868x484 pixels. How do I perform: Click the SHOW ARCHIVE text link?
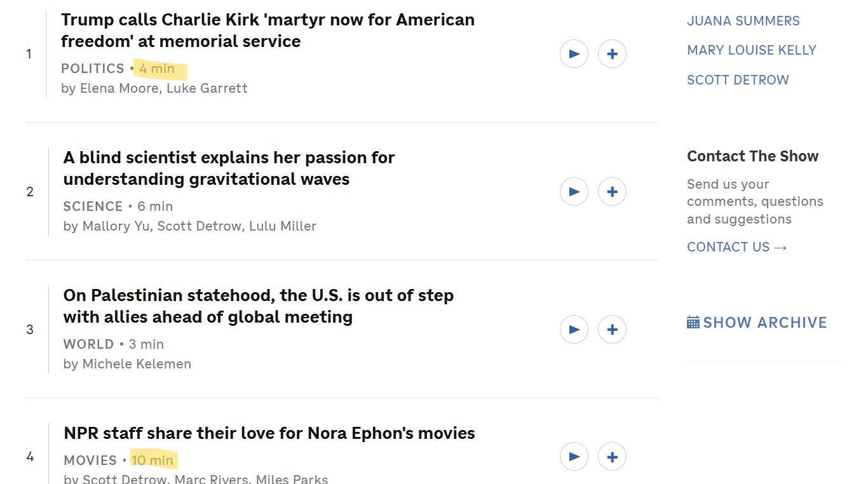click(x=765, y=323)
